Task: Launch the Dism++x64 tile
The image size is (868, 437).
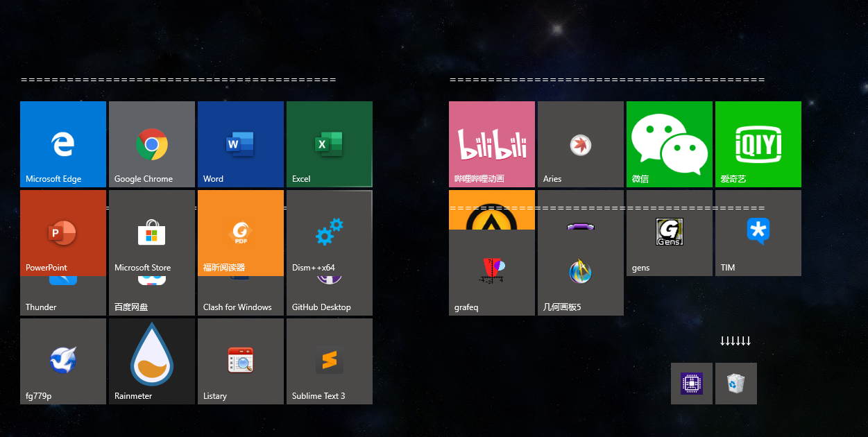Action: [330, 233]
